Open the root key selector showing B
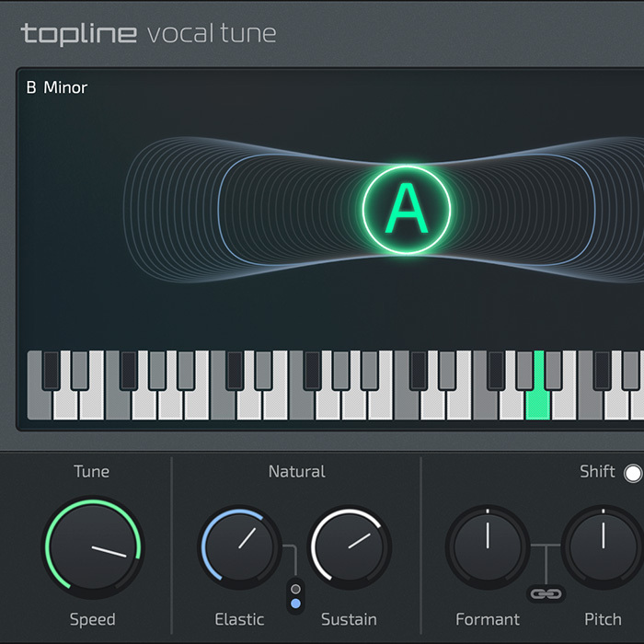 tap(31, 87)
